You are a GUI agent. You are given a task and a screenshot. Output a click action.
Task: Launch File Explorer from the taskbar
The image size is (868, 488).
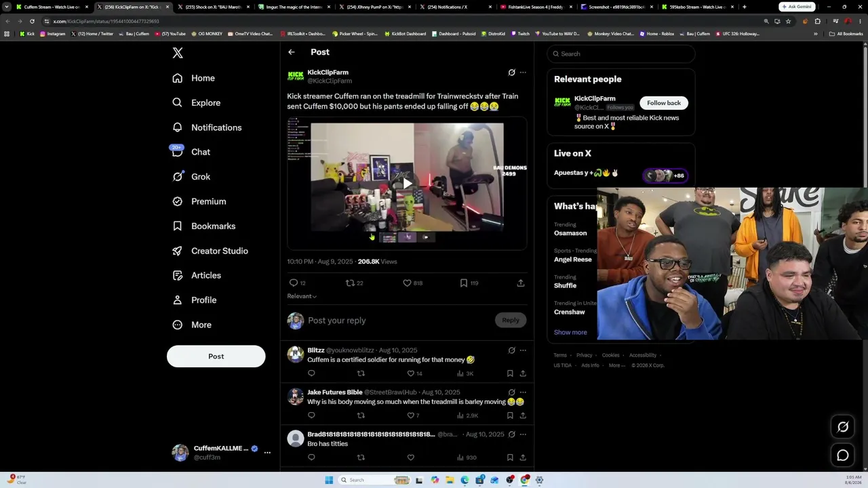click(x=450, y=480)
